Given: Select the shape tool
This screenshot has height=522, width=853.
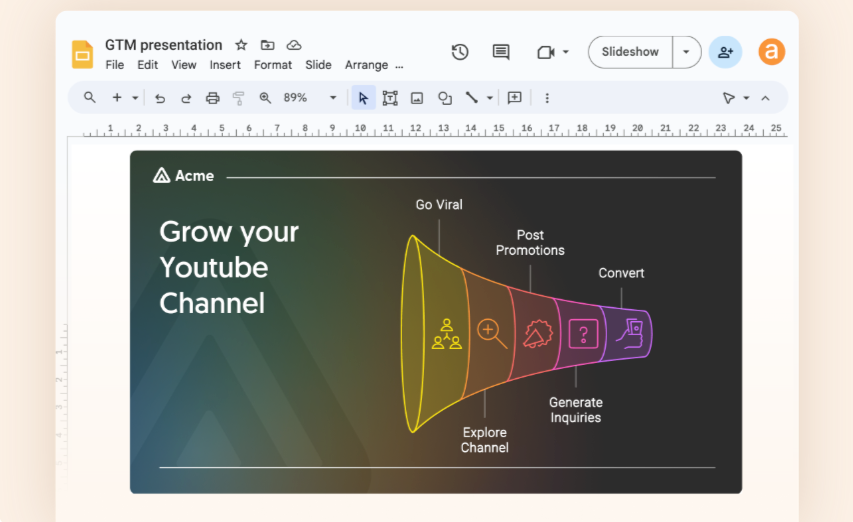Looking at the screenshot, I should click(445, 98).
